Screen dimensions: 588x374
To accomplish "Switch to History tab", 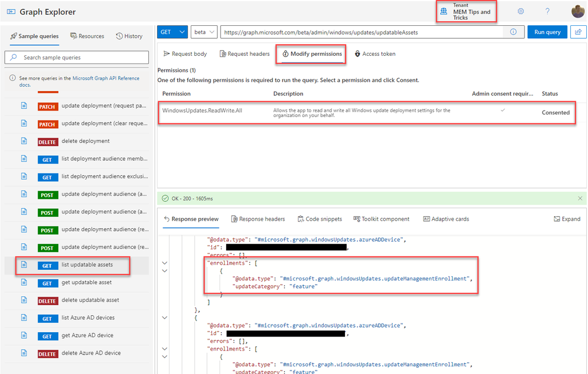I will tap(129, 36).
